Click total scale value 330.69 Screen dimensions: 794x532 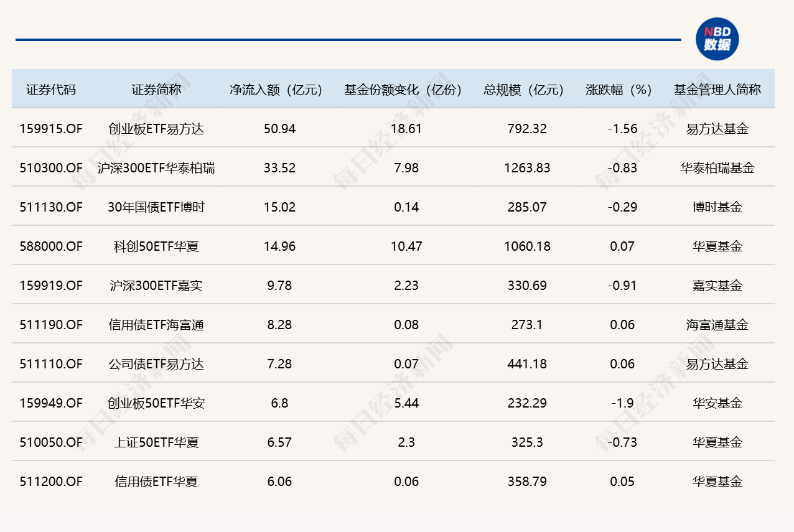(527, 286)
